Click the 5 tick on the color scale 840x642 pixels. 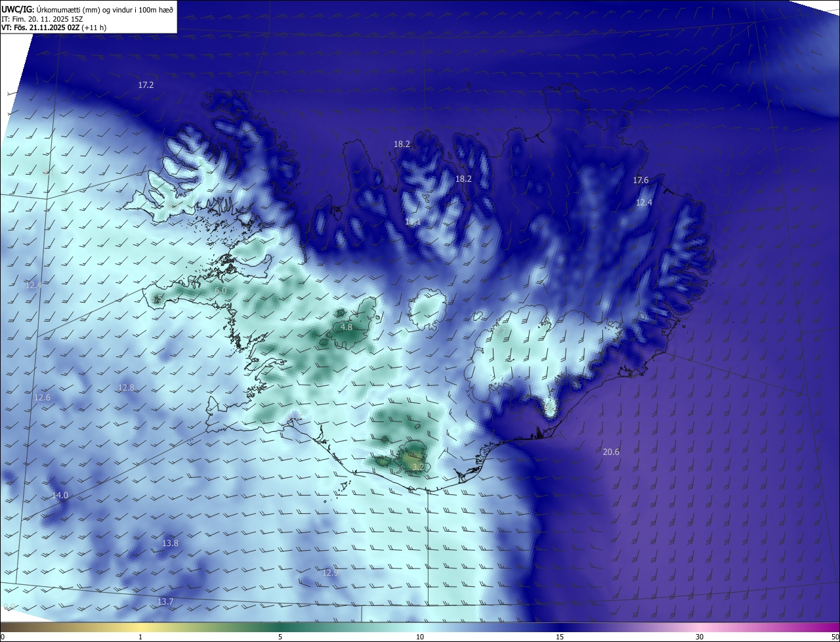280,637
